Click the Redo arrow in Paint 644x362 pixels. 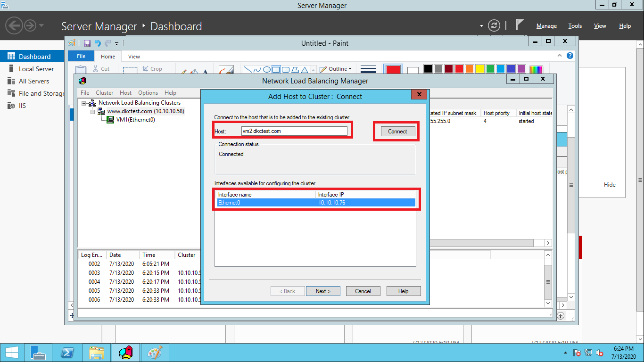click(107, 43)
